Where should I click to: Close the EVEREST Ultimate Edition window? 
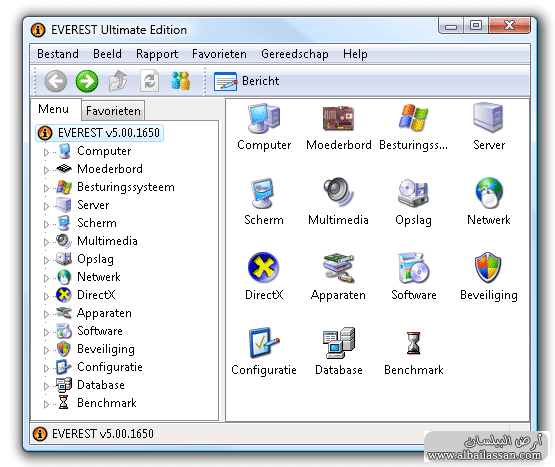click(x=509, y=25)
